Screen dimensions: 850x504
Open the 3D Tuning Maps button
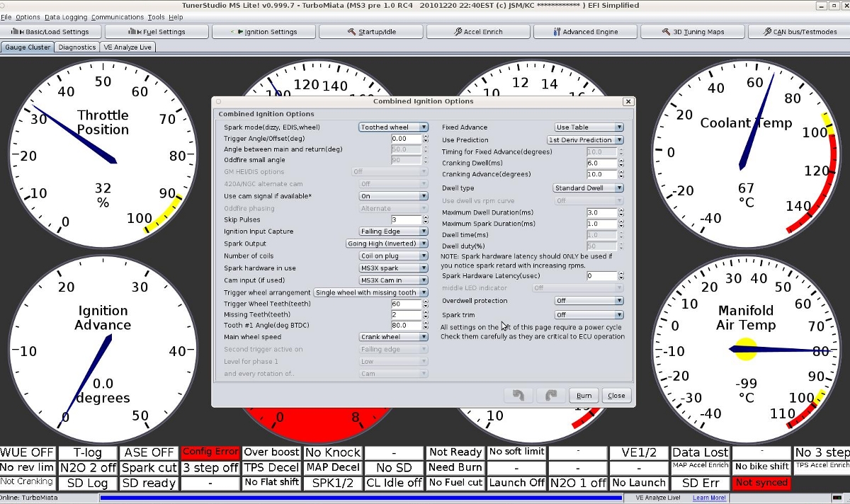[693, 32]
